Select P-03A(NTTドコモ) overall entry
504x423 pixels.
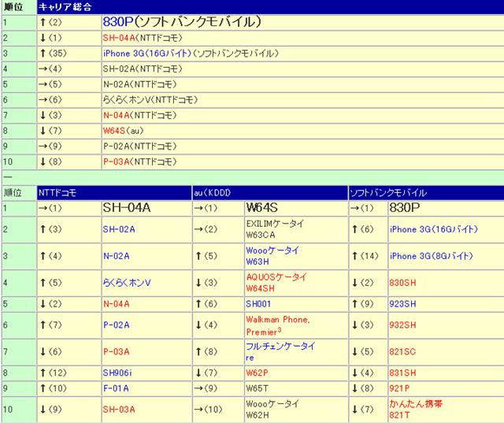pos(140,161)
